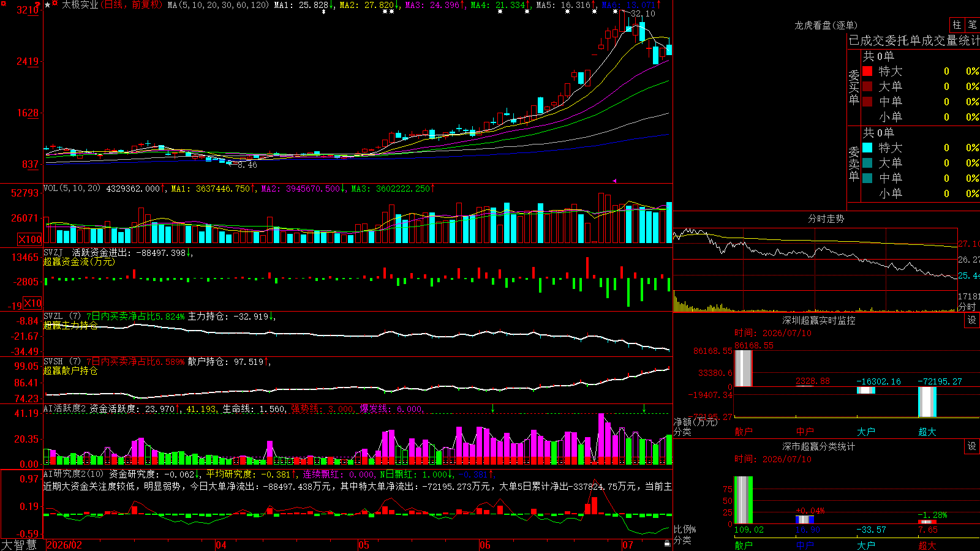Click the 05 month marker on timeline

tap(364, 545)
